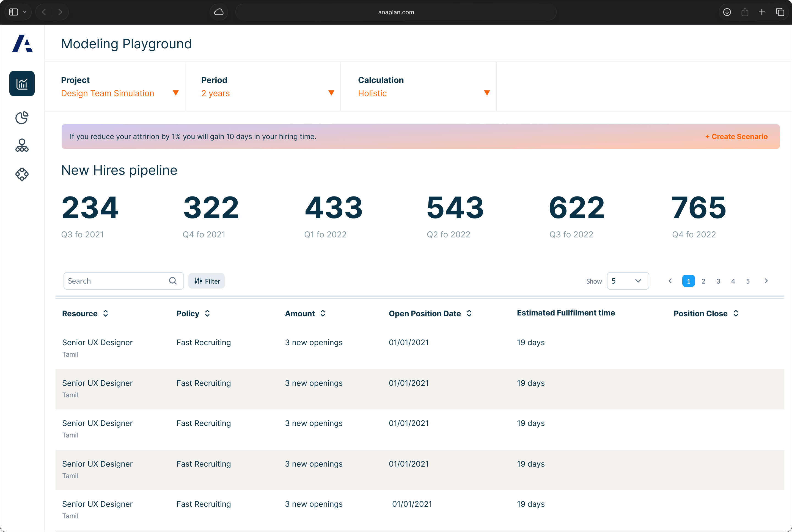
Task: Focus the Search input field
Action: 116,281
